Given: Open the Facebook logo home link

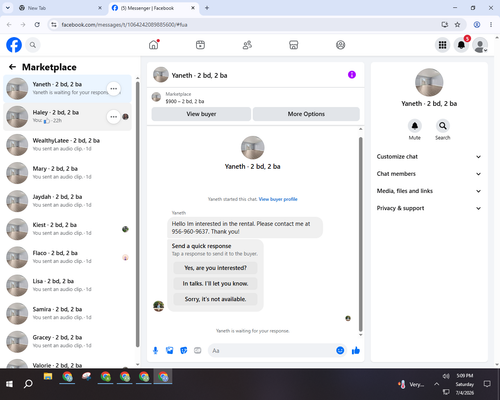Looking at the screenshot, I should coord(14,45).
